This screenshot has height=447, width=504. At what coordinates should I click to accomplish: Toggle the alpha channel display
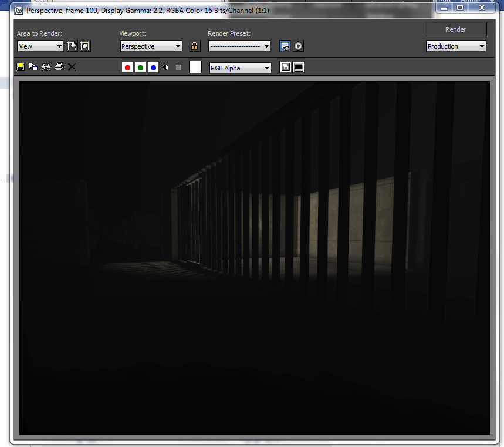coord(166,68)
